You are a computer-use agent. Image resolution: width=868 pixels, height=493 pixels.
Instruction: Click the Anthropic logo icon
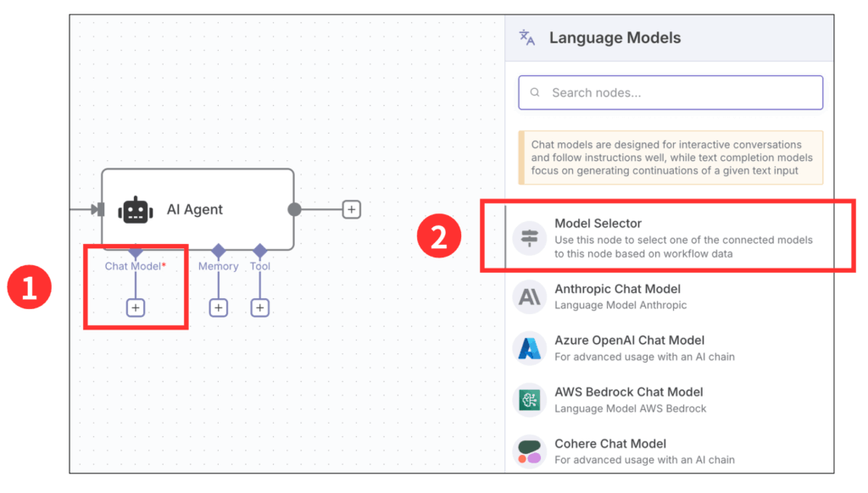[x=530, y=296]
